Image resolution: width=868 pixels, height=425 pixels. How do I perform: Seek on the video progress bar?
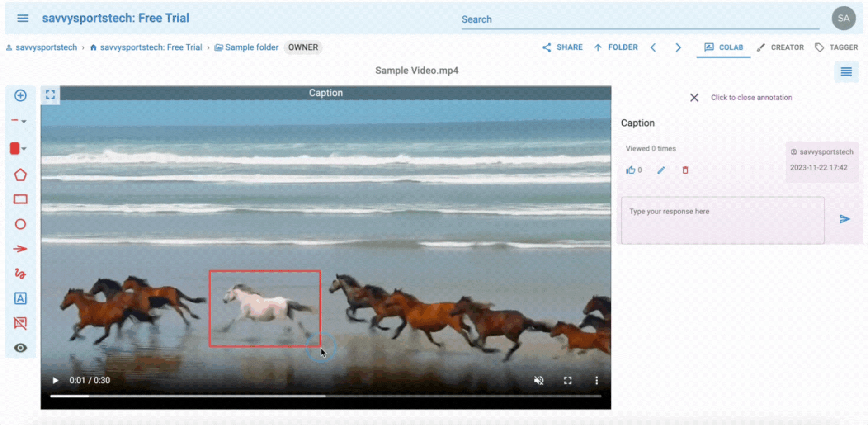[325, 396]
